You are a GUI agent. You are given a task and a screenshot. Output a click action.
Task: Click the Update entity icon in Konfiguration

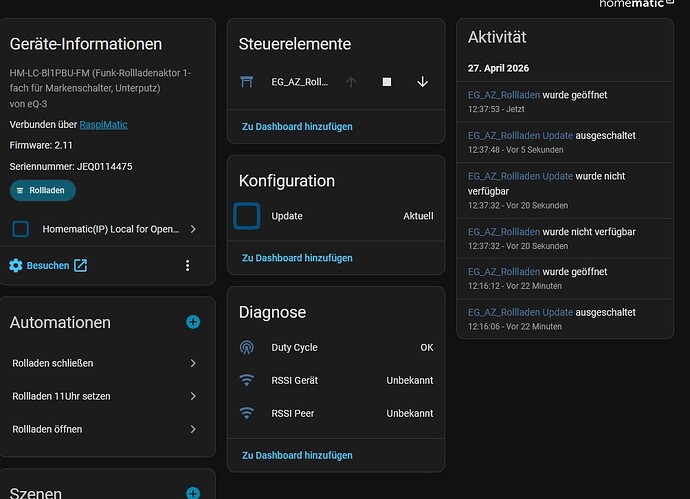click(x=247, y=216)
